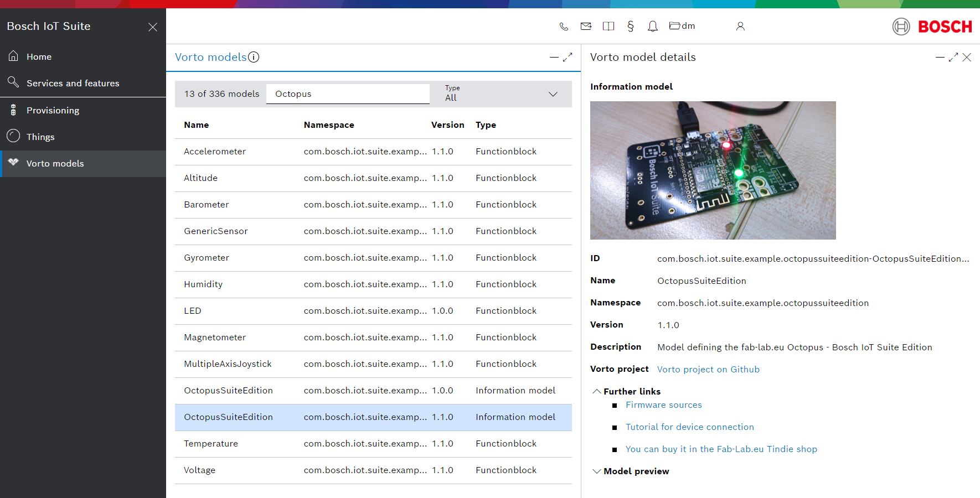Sort by Name column header
980x498 pixels.
[197, 125]
